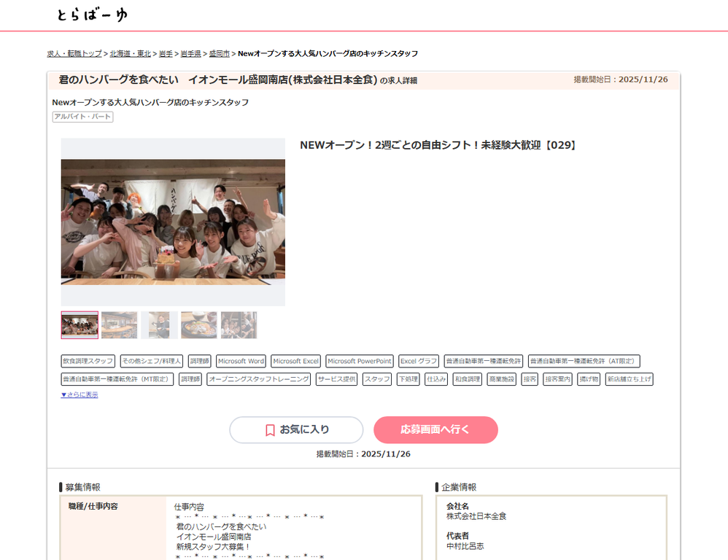
Task: Click the 和食調理 tag
Action: (468, 379)
